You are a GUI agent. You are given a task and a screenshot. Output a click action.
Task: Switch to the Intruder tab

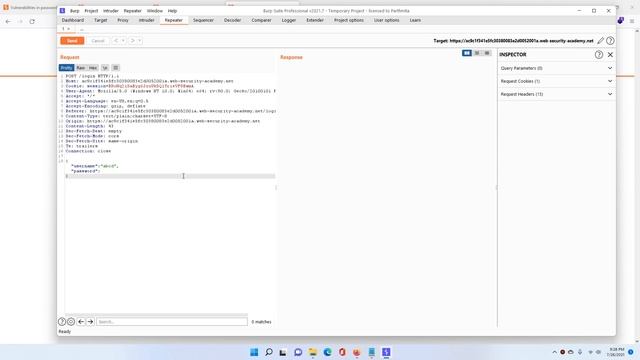(x=147, y=20)
